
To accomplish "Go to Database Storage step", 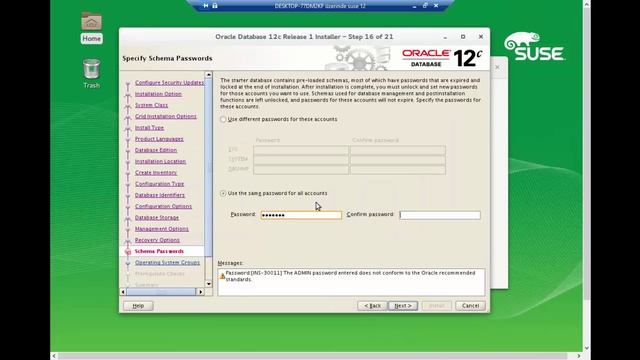I will [x=157, y=218].
